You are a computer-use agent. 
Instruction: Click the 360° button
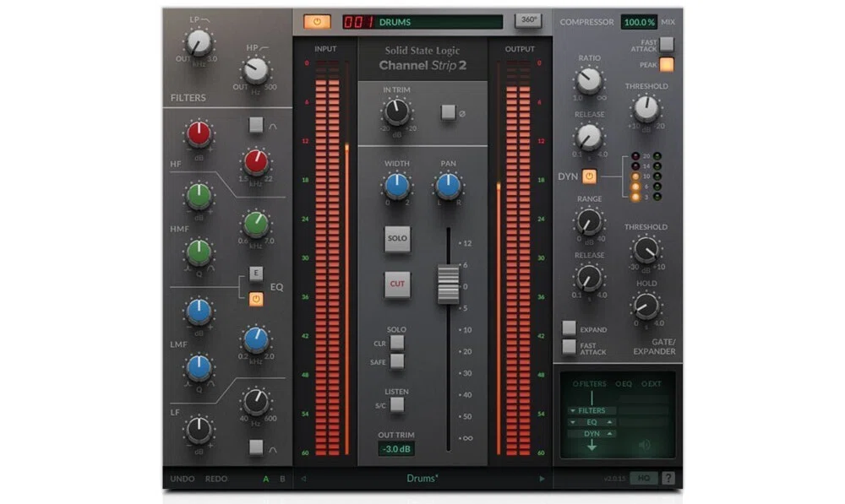528,20
